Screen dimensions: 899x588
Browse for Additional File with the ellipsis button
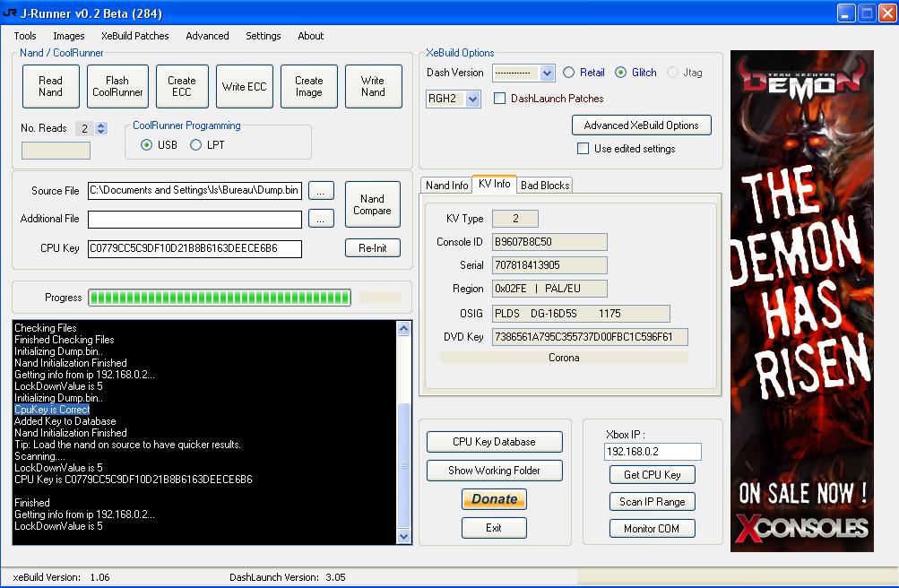coord(321,219)
